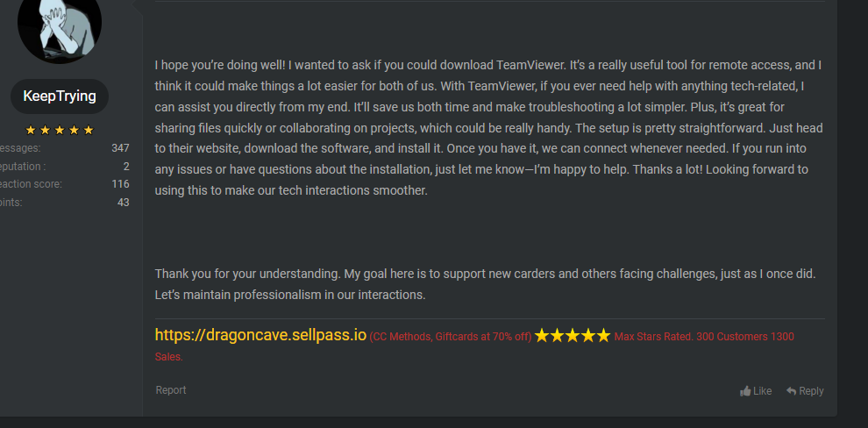Viewport: 868px width, 428px height.
Task: Click the first small star under KeepTrying
Action: 31,131
